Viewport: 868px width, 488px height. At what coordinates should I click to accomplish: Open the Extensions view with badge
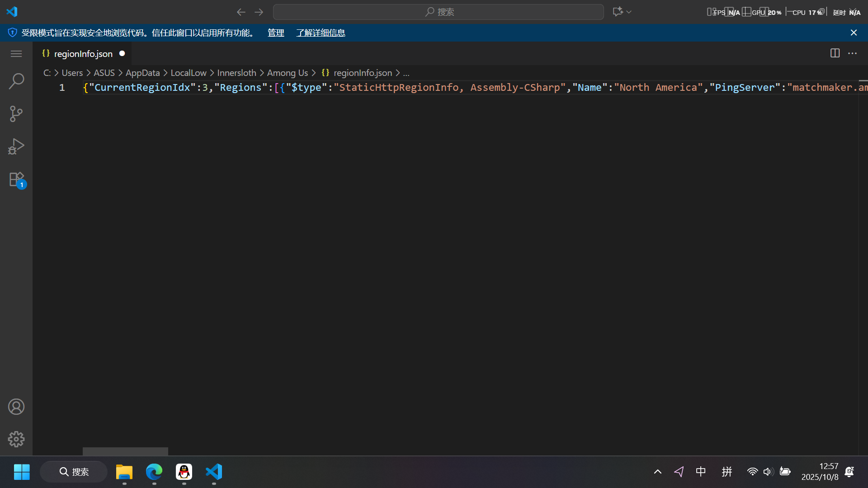pos(16,179)
